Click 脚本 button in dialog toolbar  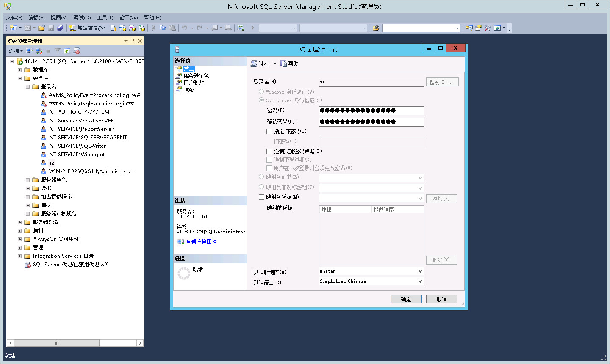point(260,63)
